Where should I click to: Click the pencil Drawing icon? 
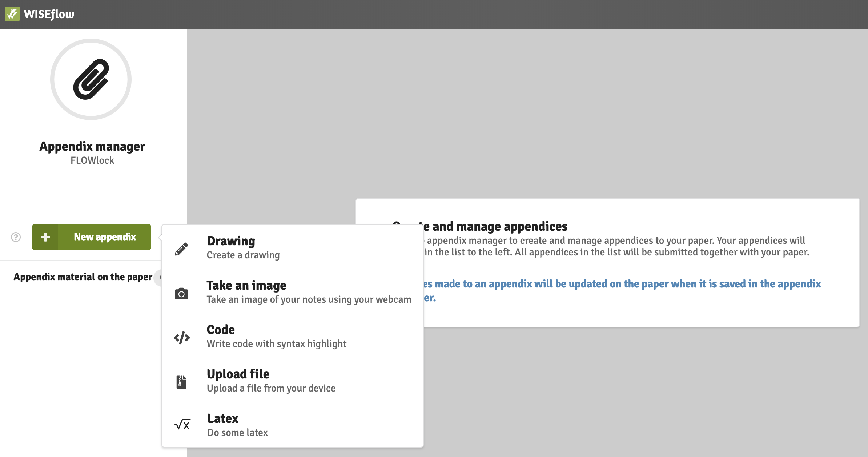click(181, 249)
